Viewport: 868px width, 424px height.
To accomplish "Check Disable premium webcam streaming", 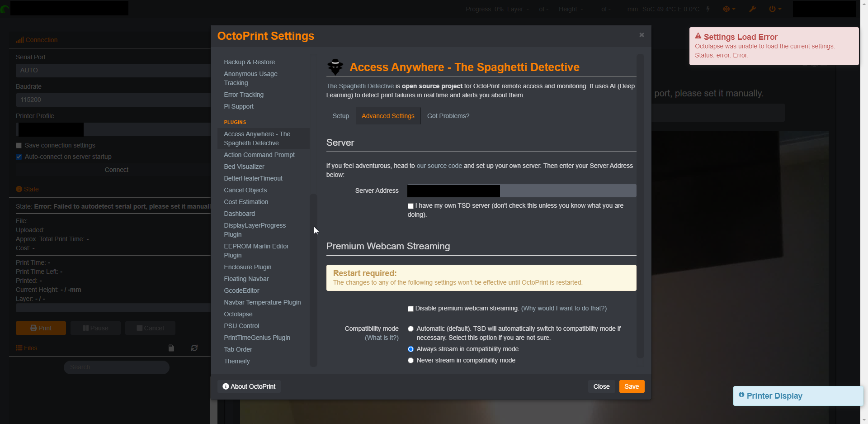I will pyautogui.click(x=410, y=309).
